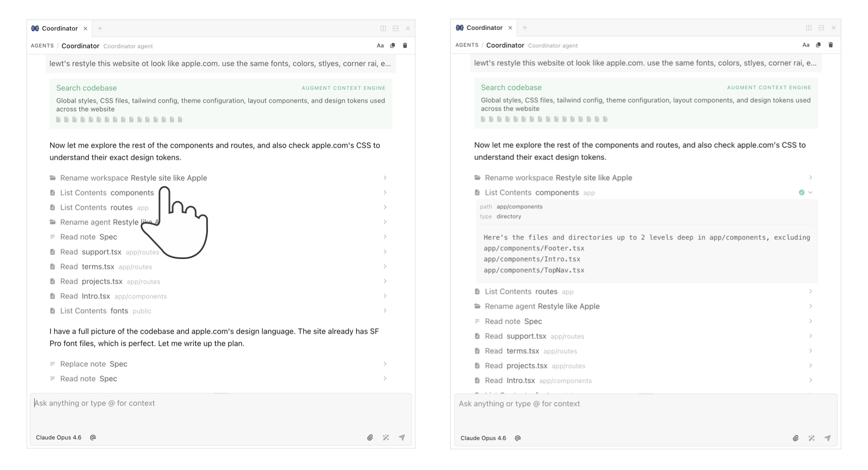Collapse the expanded List Contents components output
The height and width of the screenshot is (470, 868).
(811, 193)
